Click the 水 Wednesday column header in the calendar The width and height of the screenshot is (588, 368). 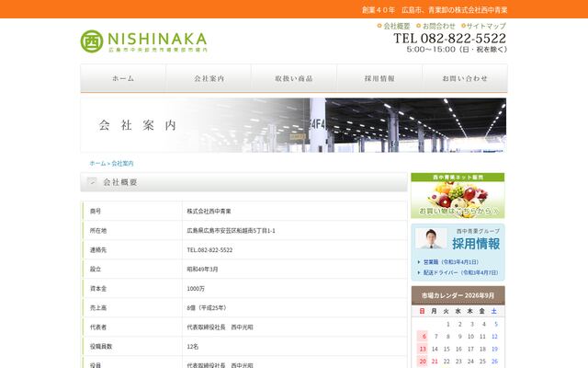click(x=458, y=311)
